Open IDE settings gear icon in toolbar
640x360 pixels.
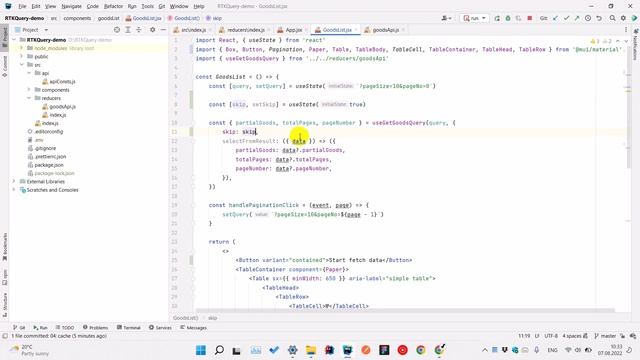click(x=623, y=18)
